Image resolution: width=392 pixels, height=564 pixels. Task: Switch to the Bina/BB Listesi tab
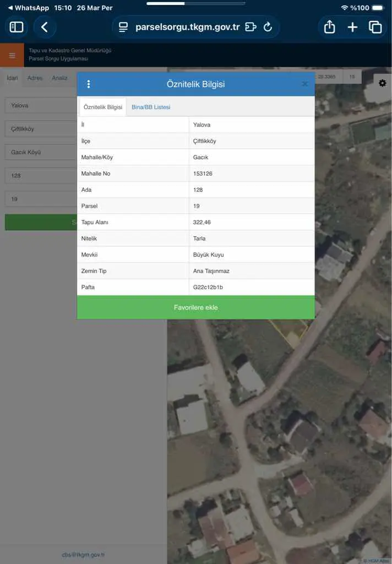(151, 107)
